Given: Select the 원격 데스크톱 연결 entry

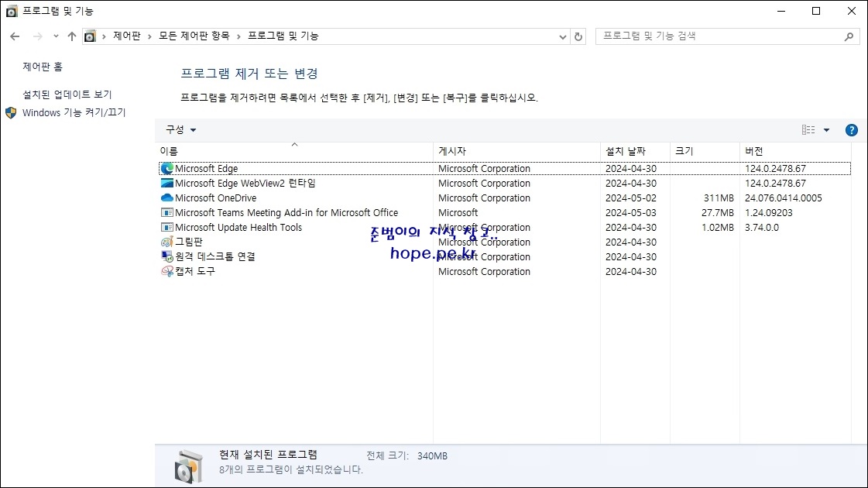Looking at the screenshot, I should tap(214, 256).
